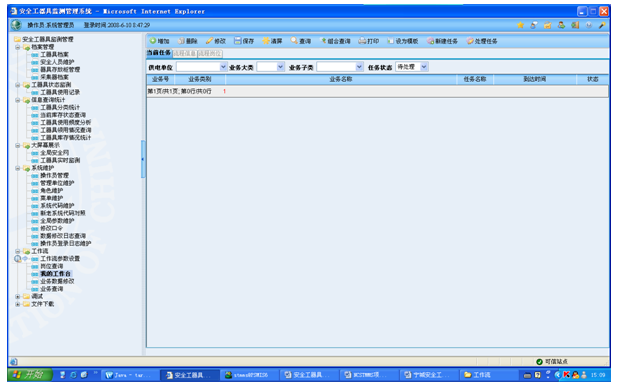This screenshot has width=617, height=385.
Task: Open 组合查询 (combined query) in toolbar
Action: (x=335, y=41)
